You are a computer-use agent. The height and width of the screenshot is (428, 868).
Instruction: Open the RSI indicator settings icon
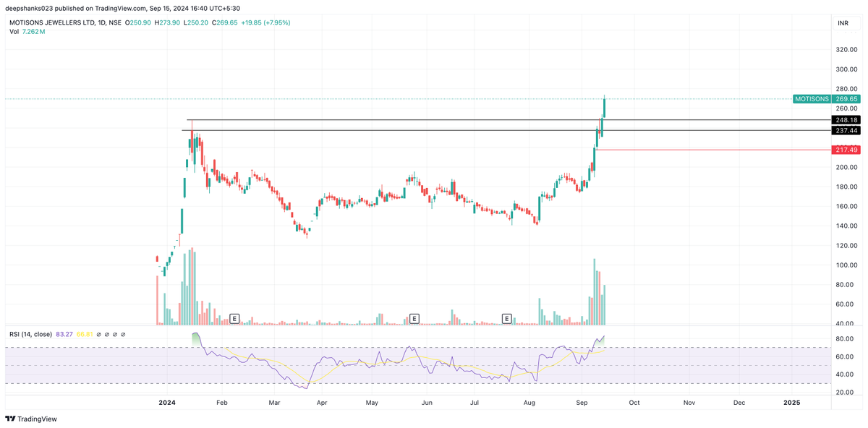(107, 334)
